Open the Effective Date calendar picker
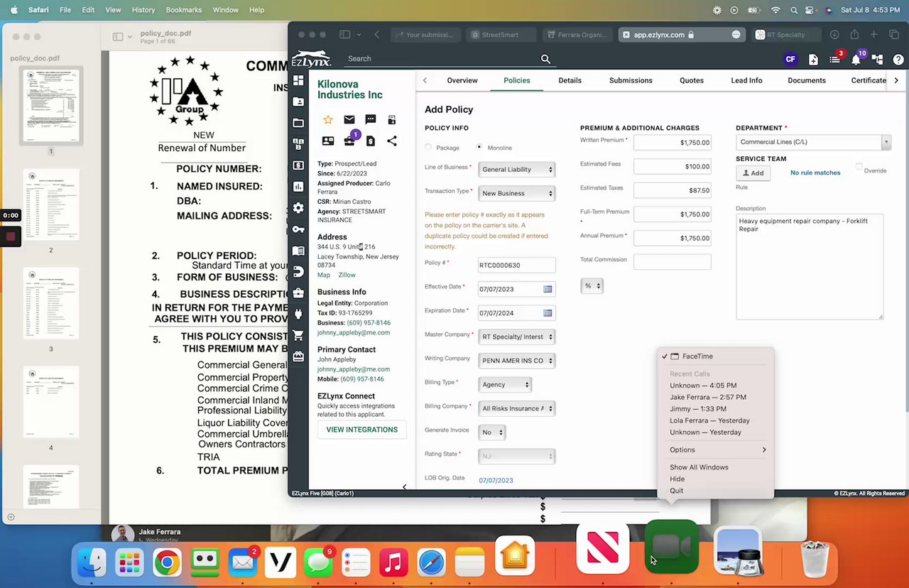 tap(548, 289)
